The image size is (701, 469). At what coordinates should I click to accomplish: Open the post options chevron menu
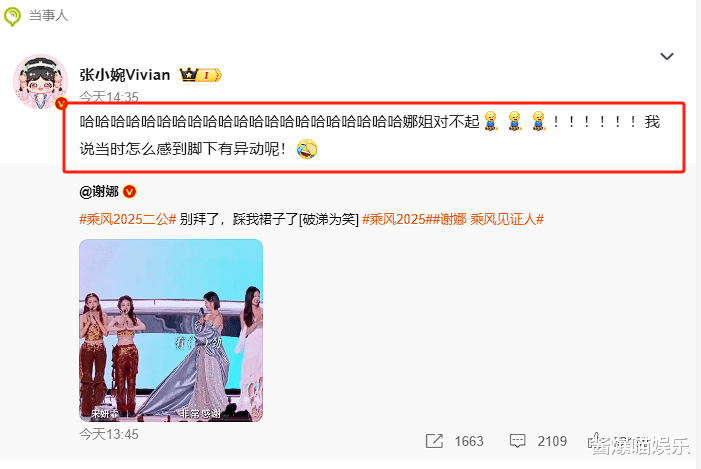pyautogui.click(x=667, y=56)
